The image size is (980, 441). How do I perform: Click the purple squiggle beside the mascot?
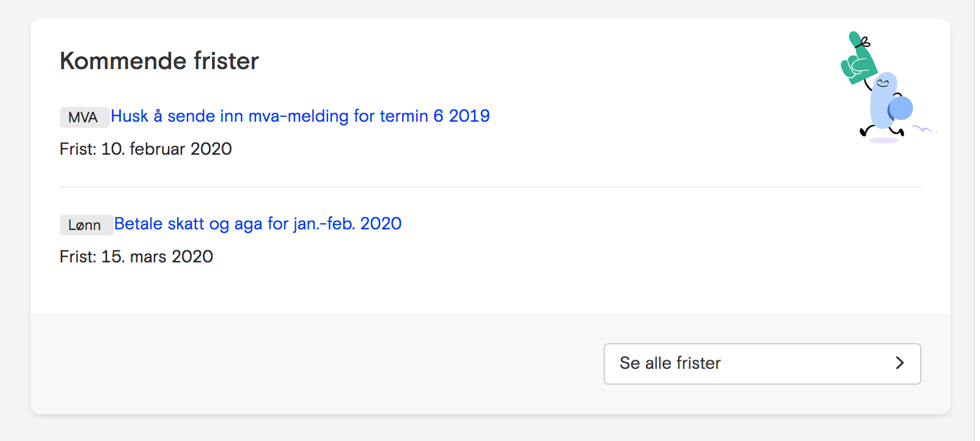[x=923, y=129]
